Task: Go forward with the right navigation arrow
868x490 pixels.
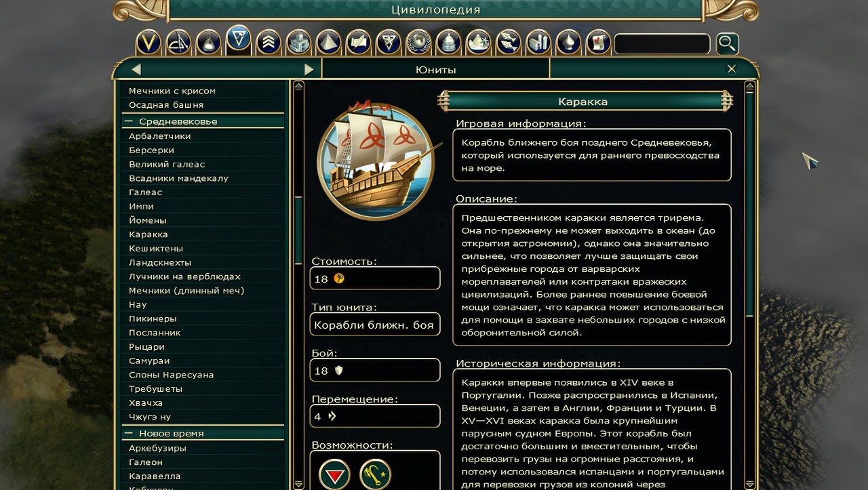Action: 309,69
